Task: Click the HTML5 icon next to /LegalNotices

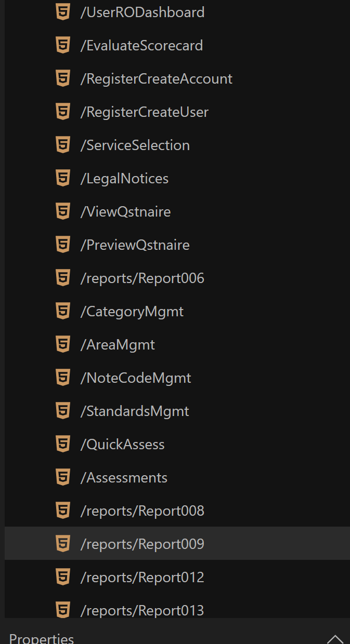Action: coord(63,179)
